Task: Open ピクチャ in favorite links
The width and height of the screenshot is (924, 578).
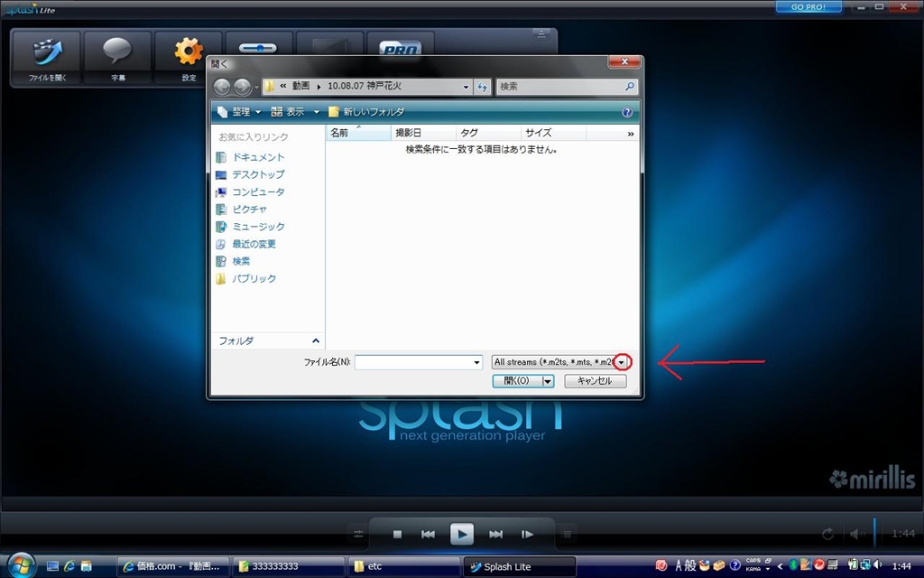Action: point(242,210)
